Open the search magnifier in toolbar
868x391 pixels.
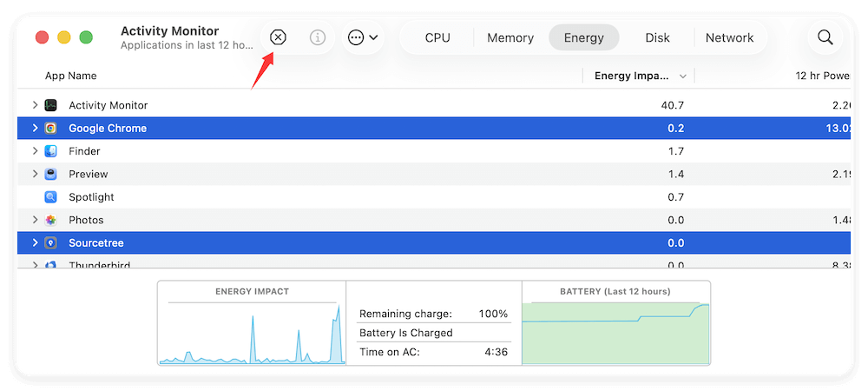(x=825, y=37)
